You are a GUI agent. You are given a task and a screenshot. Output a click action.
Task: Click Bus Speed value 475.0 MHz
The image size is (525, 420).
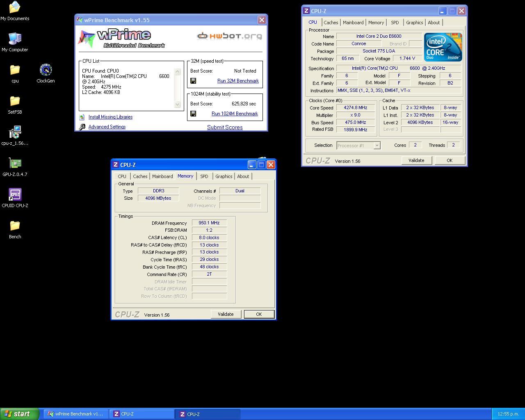tap(355, 122)
